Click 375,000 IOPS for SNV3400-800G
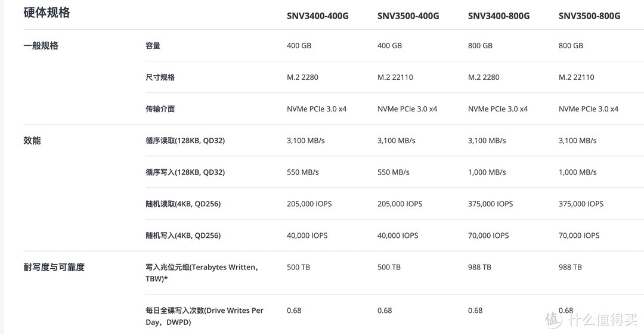Screen dimensions: 644x335 (x=490, y=204)
